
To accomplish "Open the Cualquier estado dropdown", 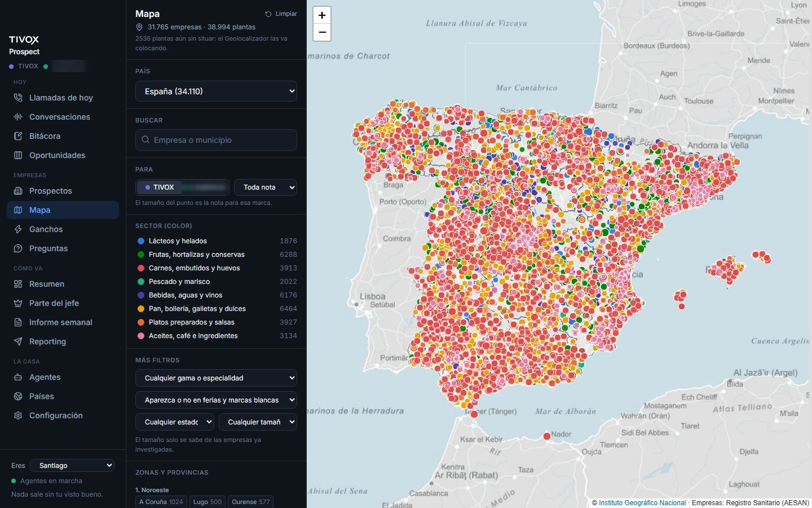I will tap(175, 422).
